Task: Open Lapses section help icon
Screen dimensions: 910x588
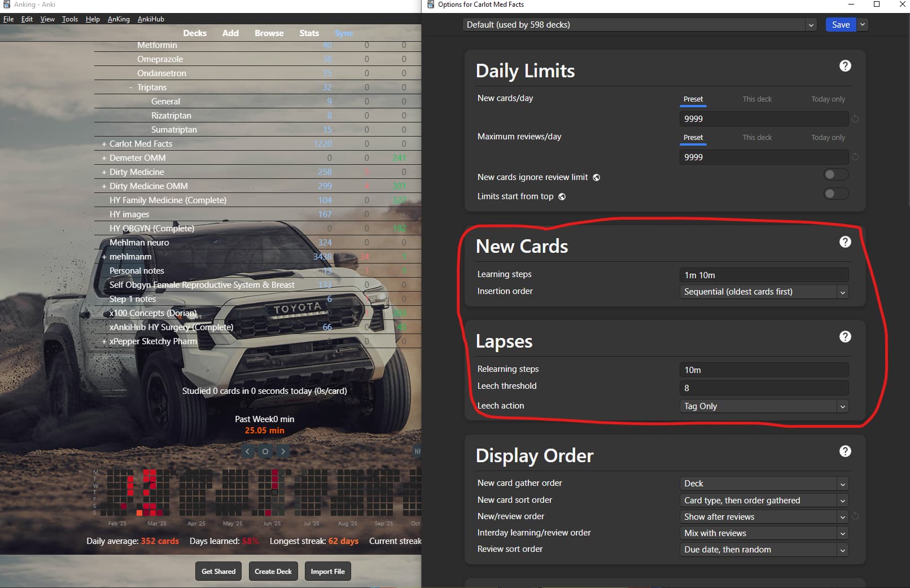Action: [845, 337]
